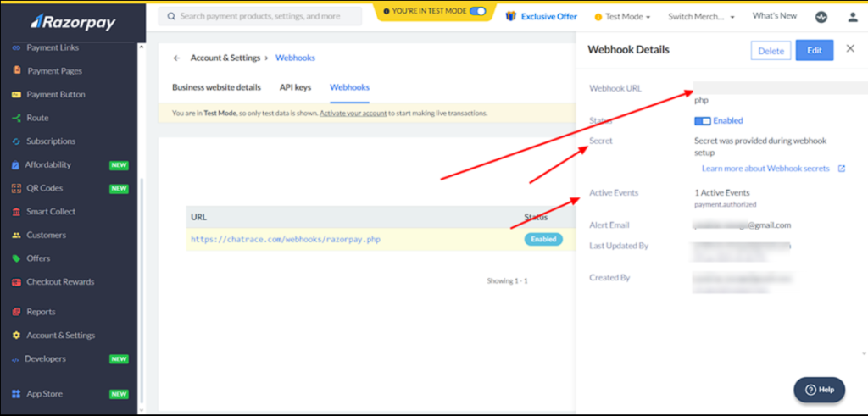The image size is (868, 416).
Task: Open the Affordability sidebar icon
Action: (16, 165)
